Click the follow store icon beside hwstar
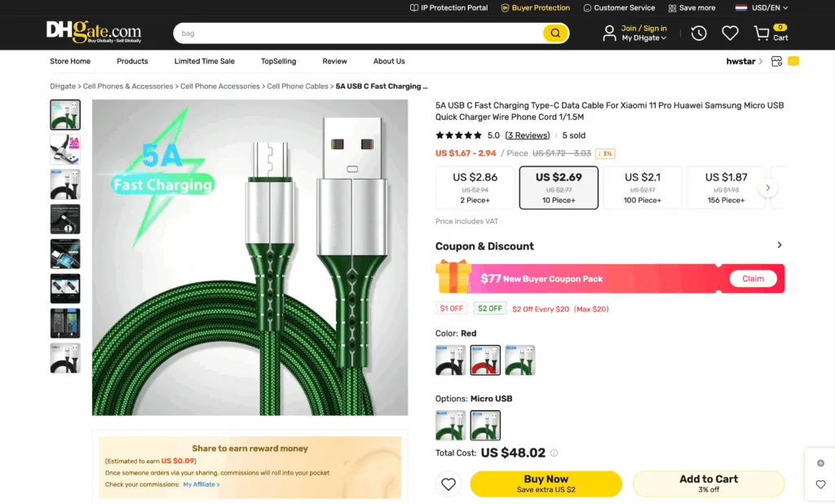835x504 pixels. pyautogui.click(x=776, y=61)
